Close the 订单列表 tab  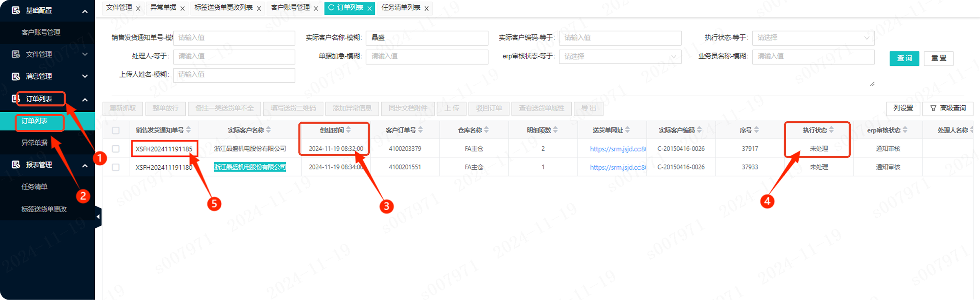click(370, 8)
